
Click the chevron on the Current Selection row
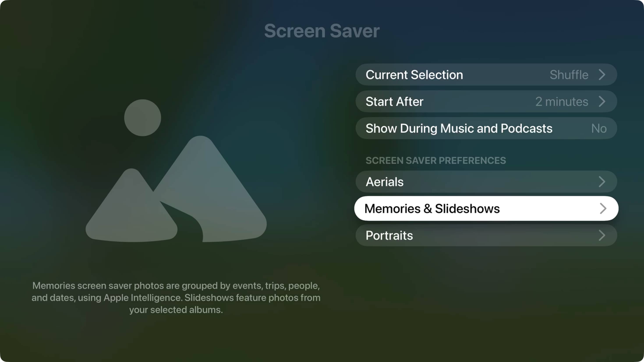pos(602,75)
